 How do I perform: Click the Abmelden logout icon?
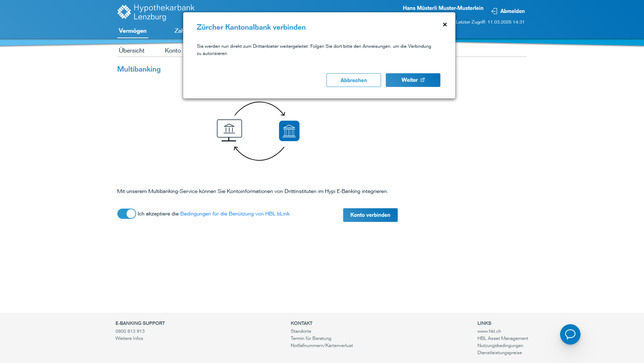494,11
